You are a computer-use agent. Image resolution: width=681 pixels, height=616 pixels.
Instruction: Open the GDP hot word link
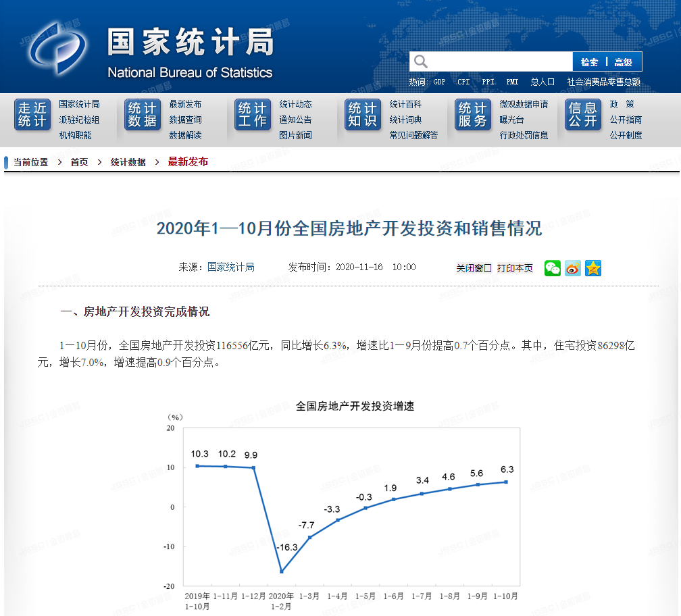tap(438, 81)
